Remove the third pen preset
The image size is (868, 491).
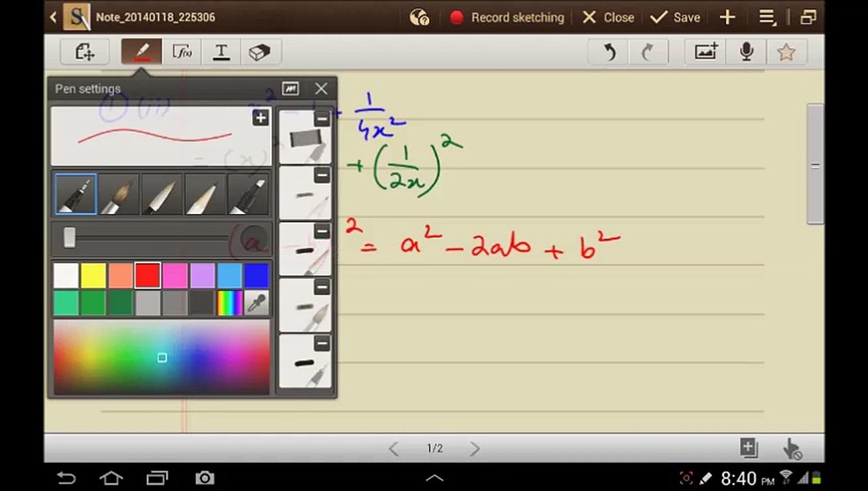(x=322, y=232)
